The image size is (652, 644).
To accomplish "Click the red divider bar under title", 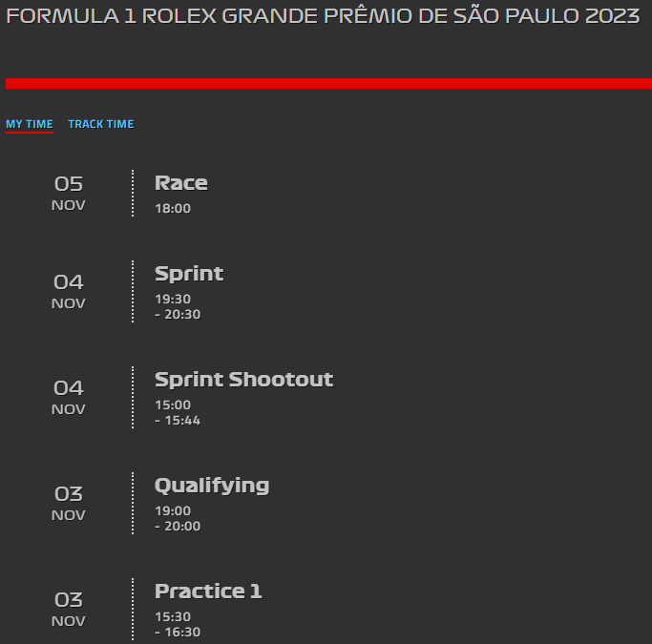I will click(x=329, y=84).
